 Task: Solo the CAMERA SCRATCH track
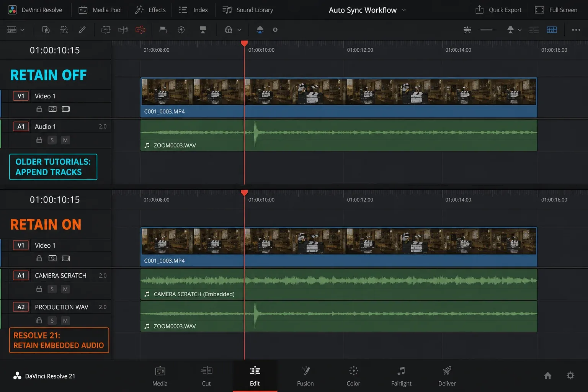point(52,289)
